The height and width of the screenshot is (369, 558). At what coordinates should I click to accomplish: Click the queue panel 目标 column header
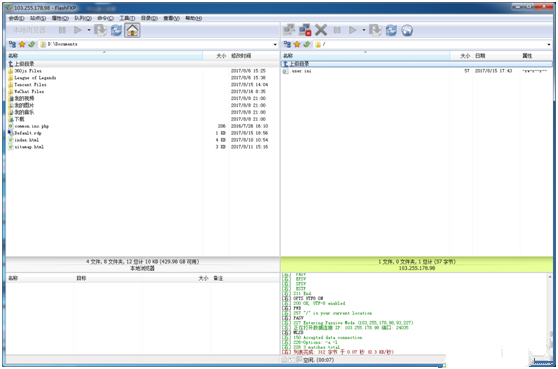coord(108,278)
